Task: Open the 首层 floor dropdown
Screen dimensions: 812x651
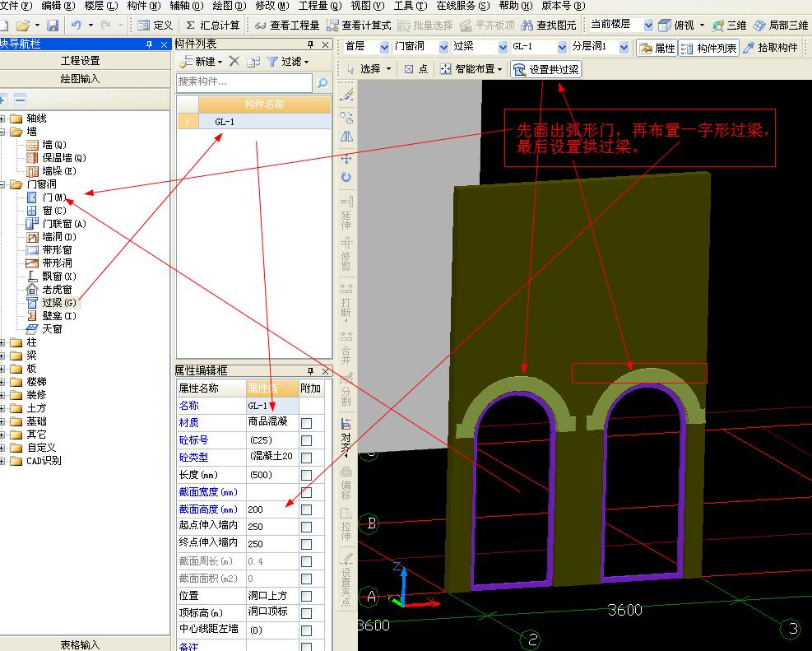Action: click(x=384, y=47)
